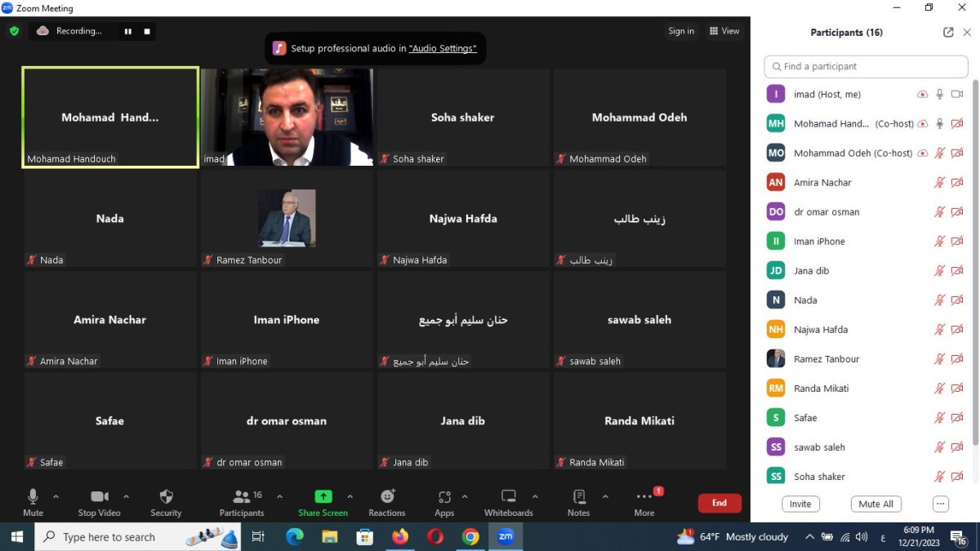Click the Mute All button

876,504
